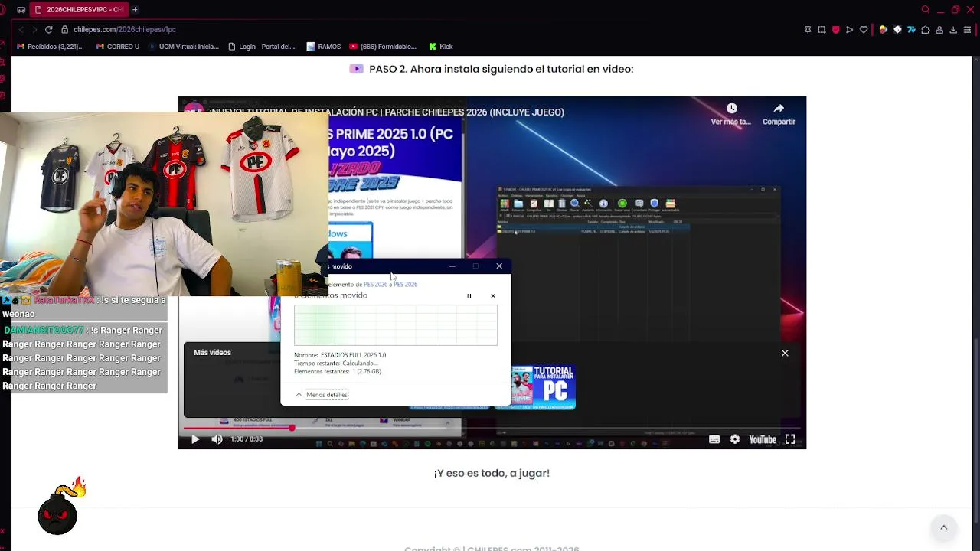Click the address bar URL
This screenshot has width=980, height=551.
[x=125, y=29]
